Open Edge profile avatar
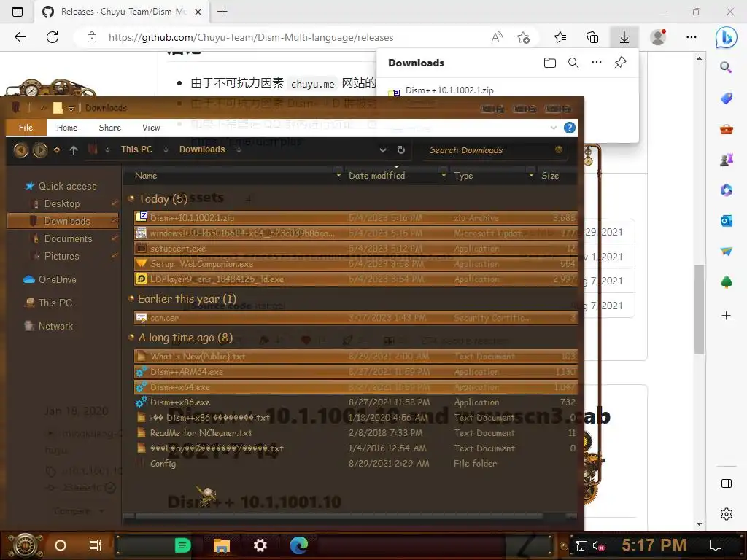This screenshot has height=560, width=747. pyautogui.click(x=659, y=37)
